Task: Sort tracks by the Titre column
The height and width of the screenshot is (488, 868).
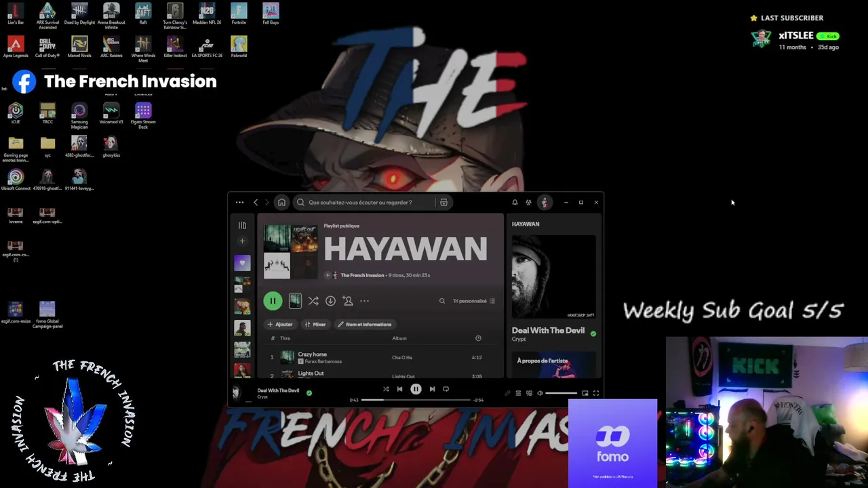Action: pyautogui.click(x=285, y=338)
